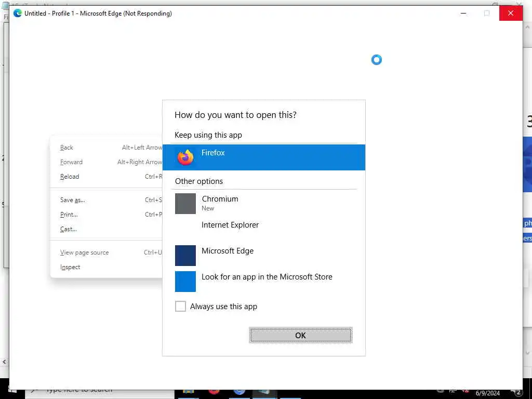Screen dimensions: 532x399
Task: Open View page source menu entry
Action: tap(106, 252)
